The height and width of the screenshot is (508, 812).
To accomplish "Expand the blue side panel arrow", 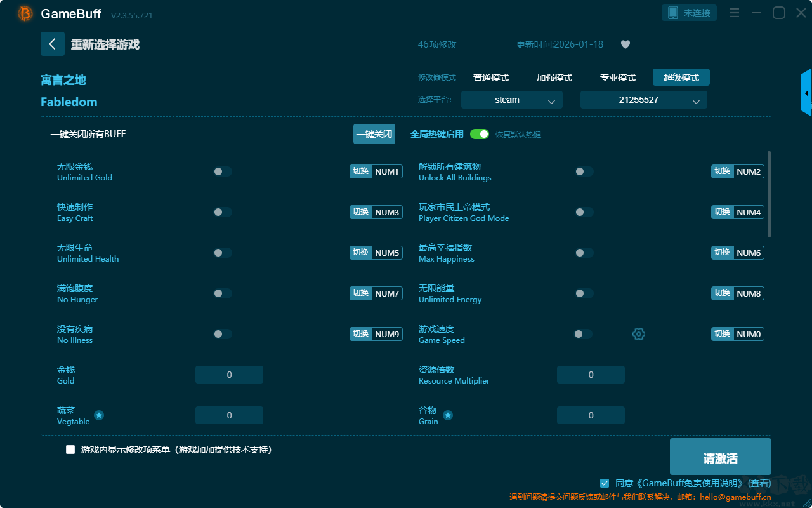I will 806,93.
